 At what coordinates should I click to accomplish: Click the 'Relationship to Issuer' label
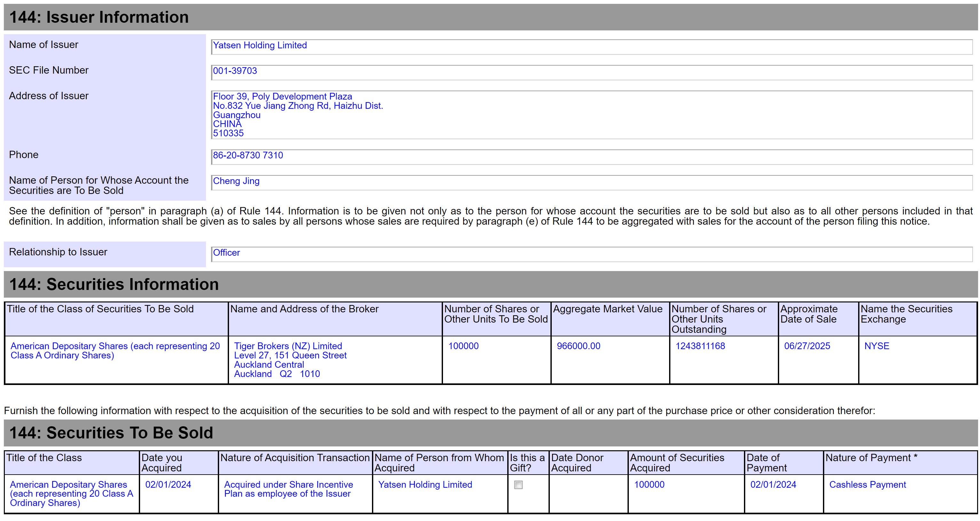click(58, 252)
